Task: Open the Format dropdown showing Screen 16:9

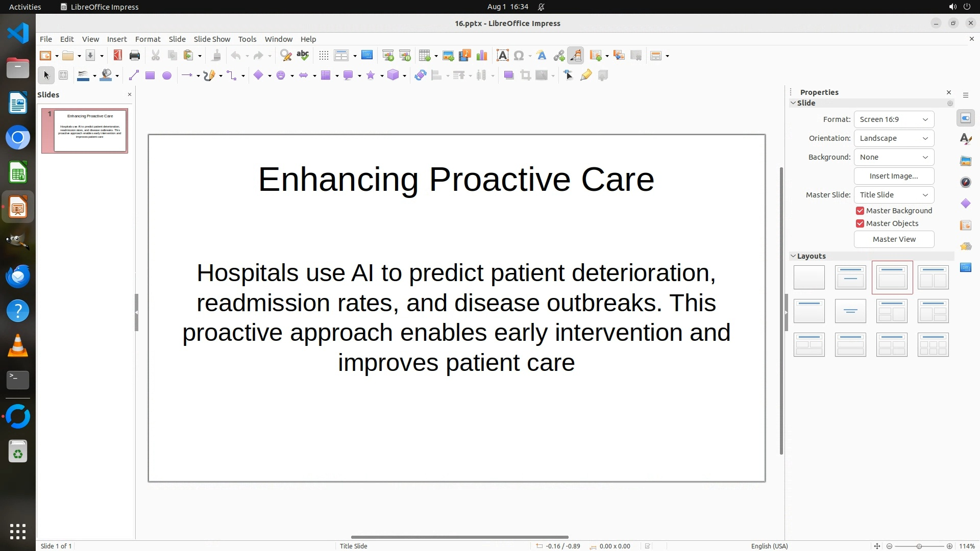Action: (x=893, y=119)
